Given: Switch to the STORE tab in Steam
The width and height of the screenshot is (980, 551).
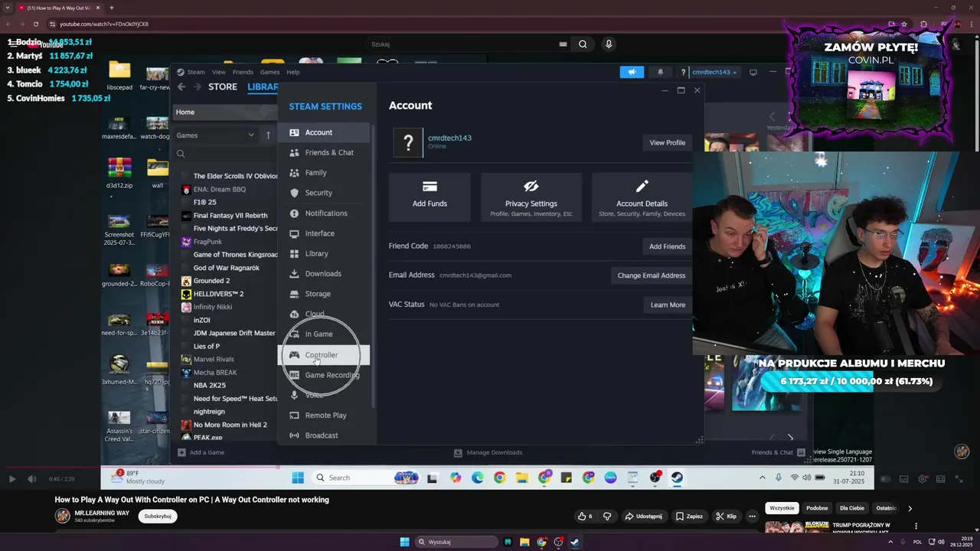Looking at the screenshot, I should click(x=223, y=86).
